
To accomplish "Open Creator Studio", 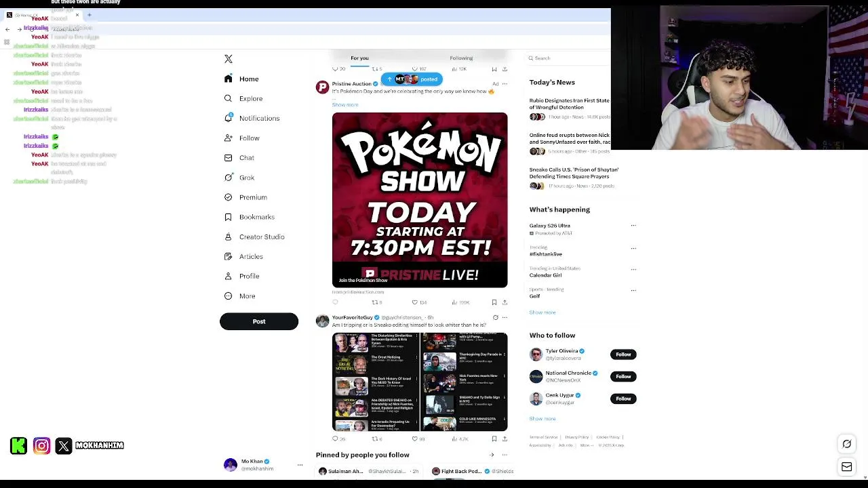I will 254,237.
